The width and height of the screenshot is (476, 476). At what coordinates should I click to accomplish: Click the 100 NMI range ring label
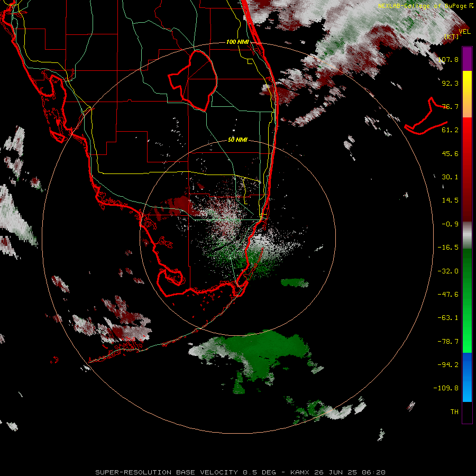(237, 42)
